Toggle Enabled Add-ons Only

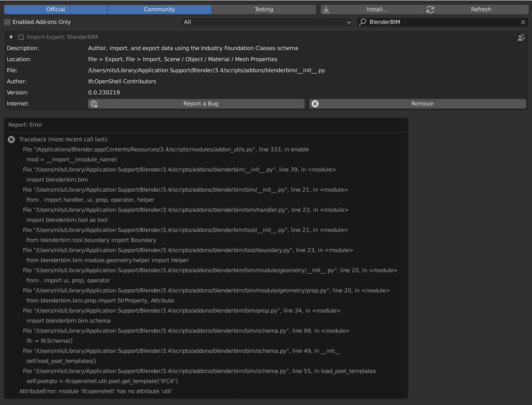[x=7, y=22]
